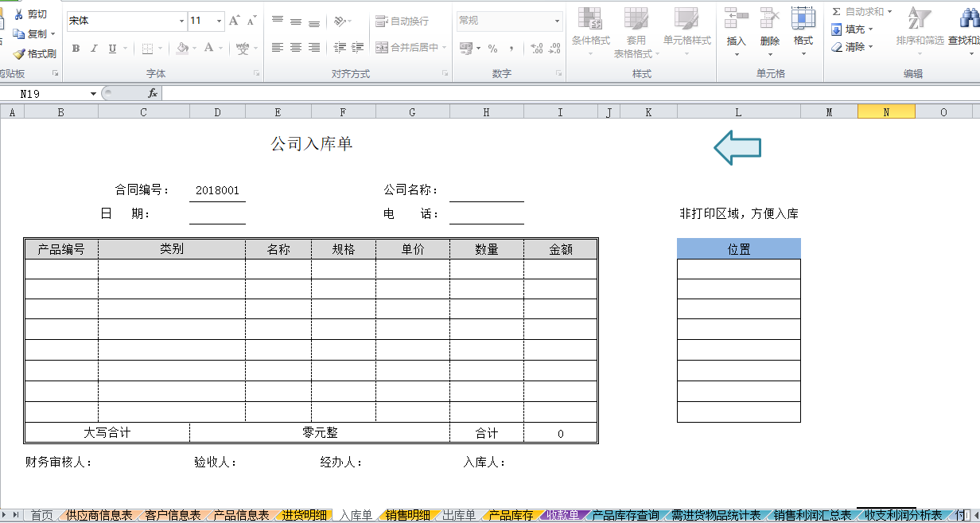Viewport: 980px width, 523px height.
Task: Increase font size with the large A icon
Action: click(x=234, y=21)
